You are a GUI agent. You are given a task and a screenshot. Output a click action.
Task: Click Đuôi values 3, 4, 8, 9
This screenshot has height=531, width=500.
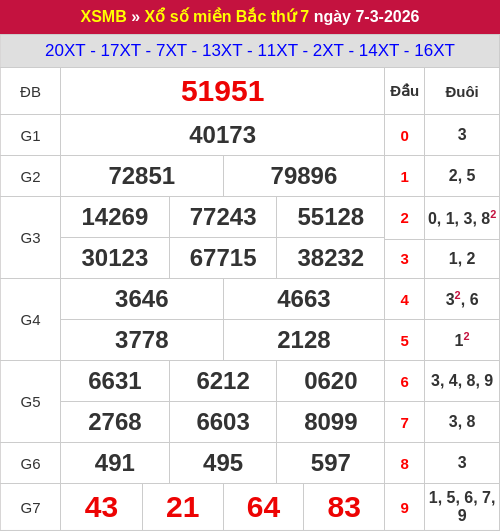[462, 380]
